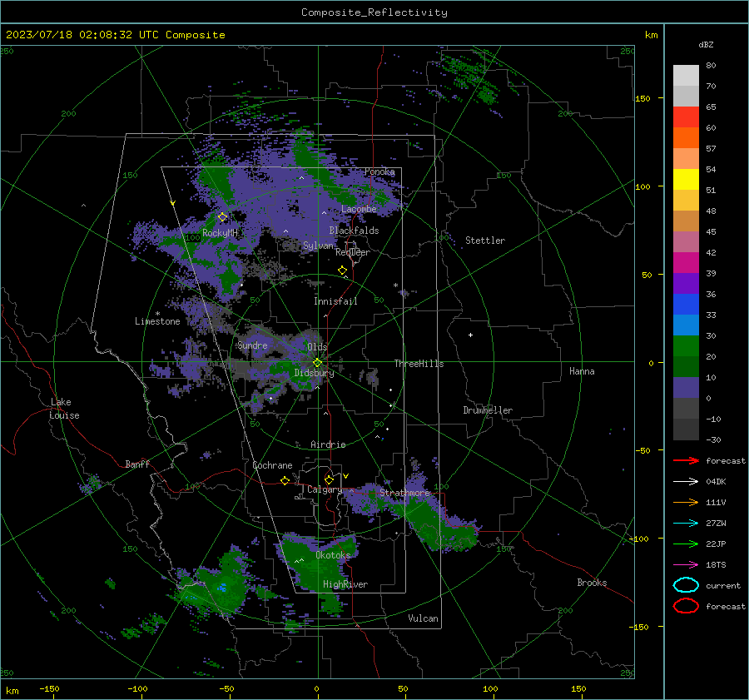Click the Sundre label on the map
Screen dimensions: 749x700
[253, 345]
